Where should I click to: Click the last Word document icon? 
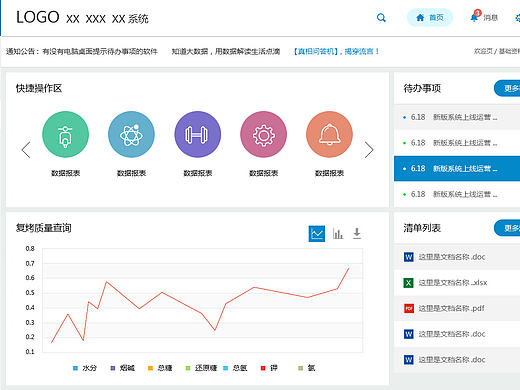409,360
